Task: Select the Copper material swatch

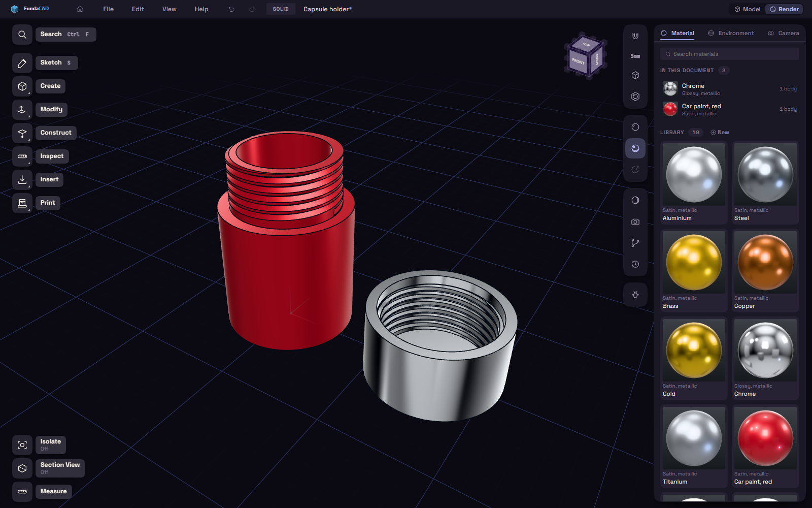Action: [765, 270]
